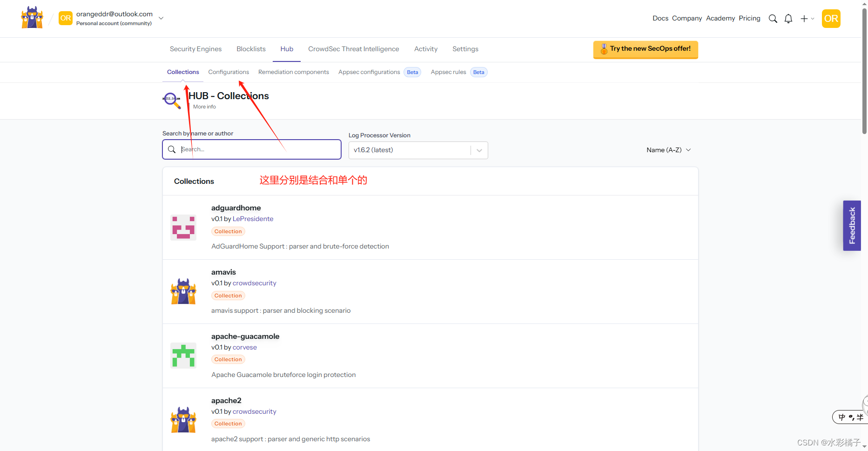Click the HUB magnifier logo icon
The width and height of the screenshot is (868, 451).
(171, 100)
